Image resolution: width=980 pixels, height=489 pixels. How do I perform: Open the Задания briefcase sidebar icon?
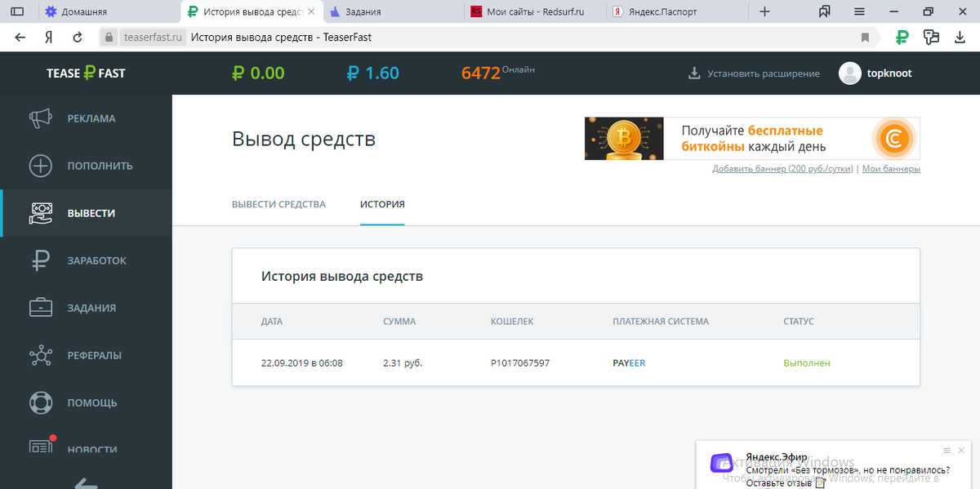coord(41,308)
